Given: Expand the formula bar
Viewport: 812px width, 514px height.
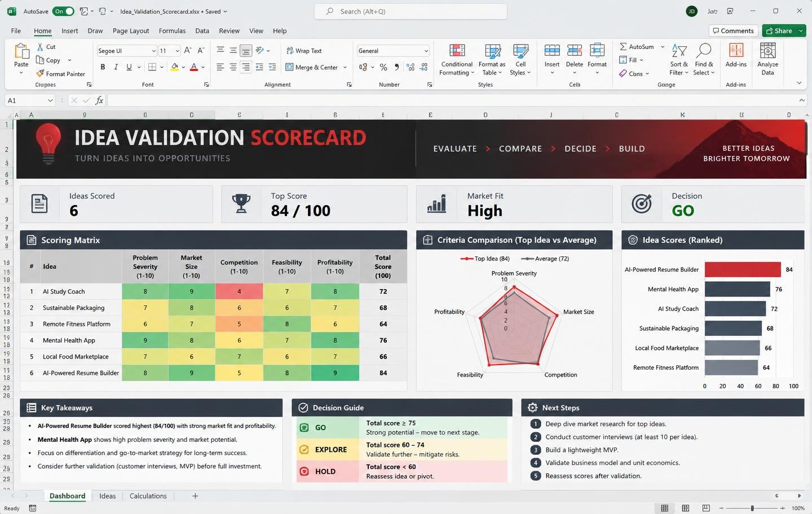Looking at the screenshot, I should [802, 100].
